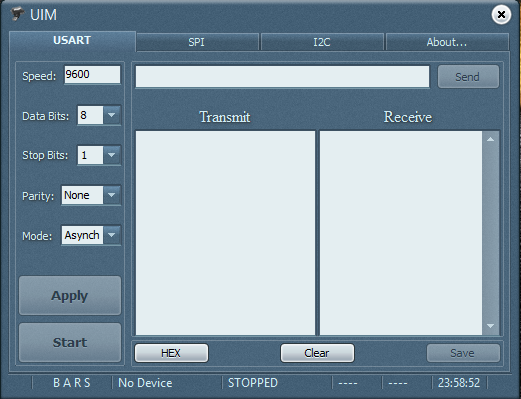Click the Receive scrollbar down arrow
The width and height of the screenshot is (521, 399).
[x=490, y=326]
